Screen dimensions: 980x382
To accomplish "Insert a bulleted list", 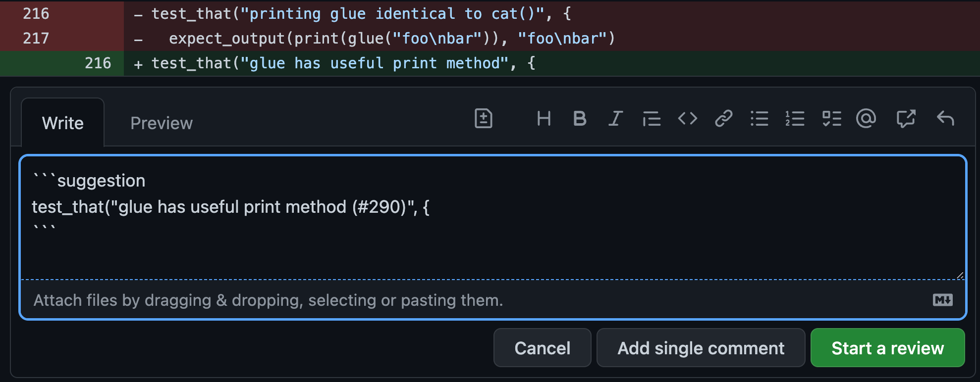I will click(759, 119).
